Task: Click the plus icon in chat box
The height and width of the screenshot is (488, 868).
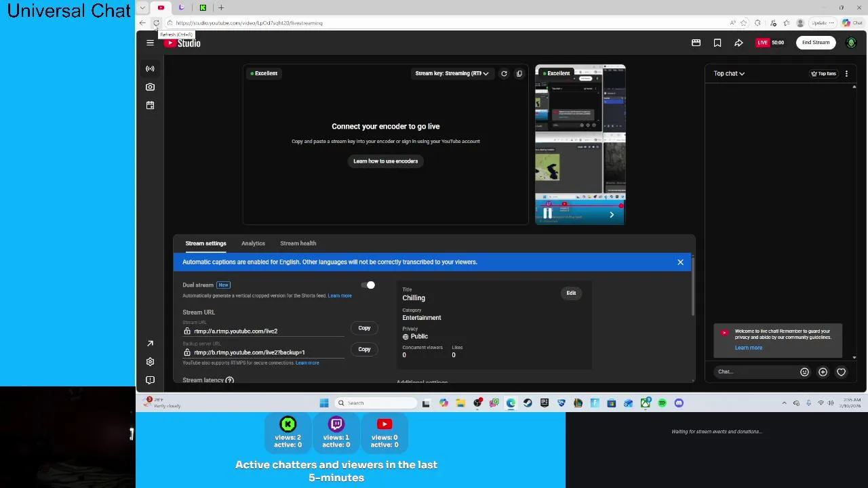Action: tap(823, 371)
